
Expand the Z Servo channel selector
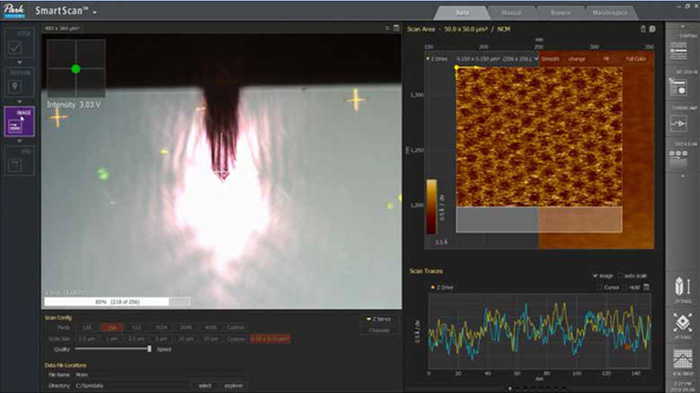point(379,319)
